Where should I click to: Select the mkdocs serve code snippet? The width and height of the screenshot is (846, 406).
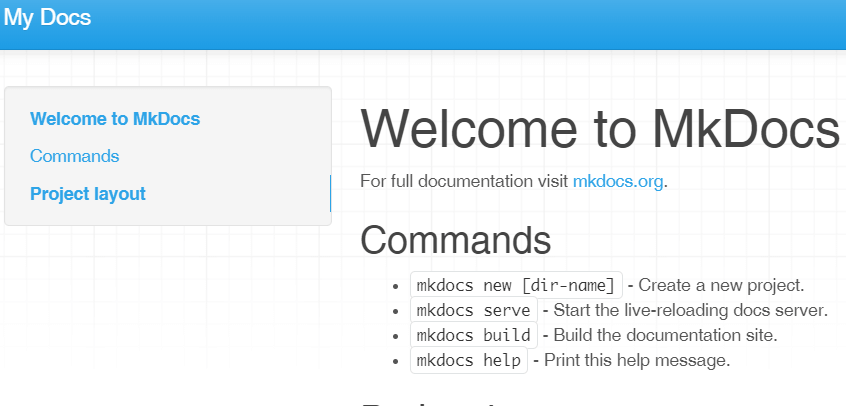coord(474,310)
